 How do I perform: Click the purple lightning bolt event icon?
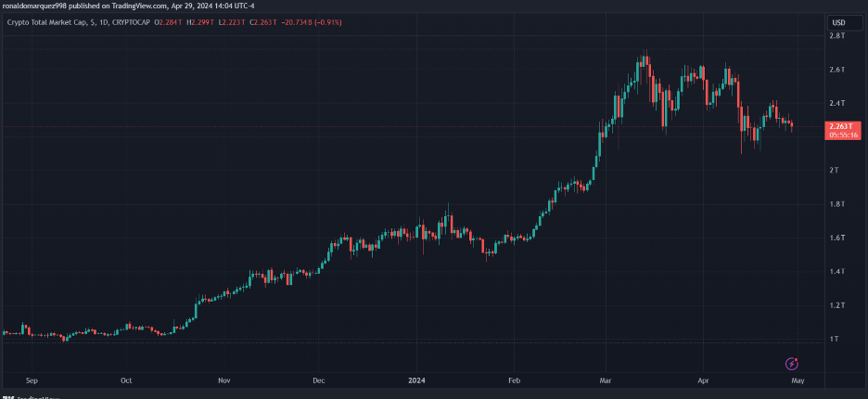pos(792,364)
